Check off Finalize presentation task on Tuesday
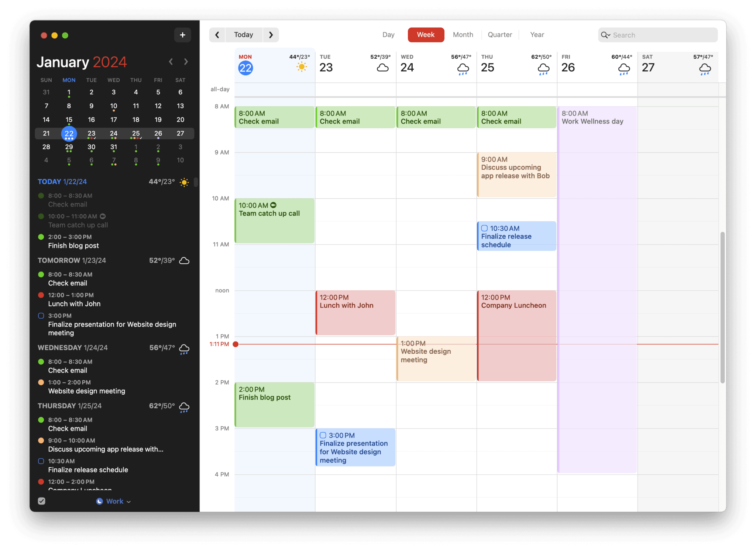Viewport: 756px width, 551px height. coord(323,435)
